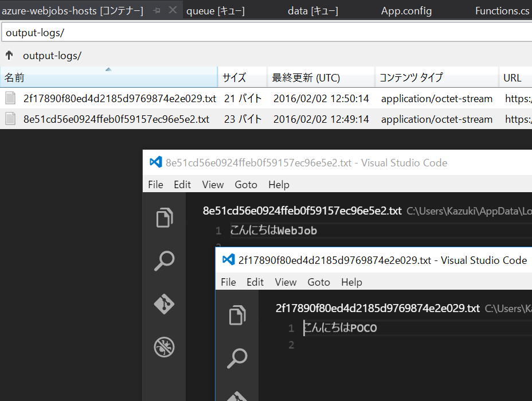This screenshot has width=532, height=401.
Task: Pin the azure-webjobs-hosts tab
Action: point(157,10)
